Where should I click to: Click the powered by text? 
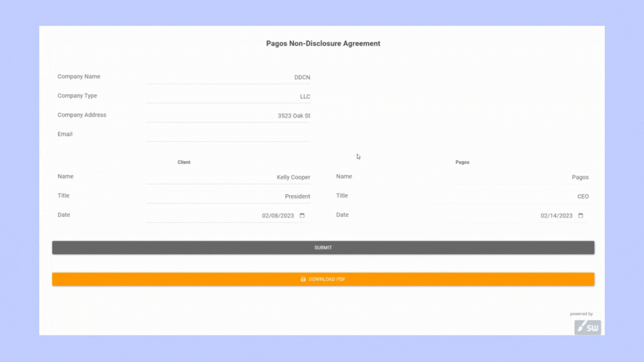coord(581,314)
